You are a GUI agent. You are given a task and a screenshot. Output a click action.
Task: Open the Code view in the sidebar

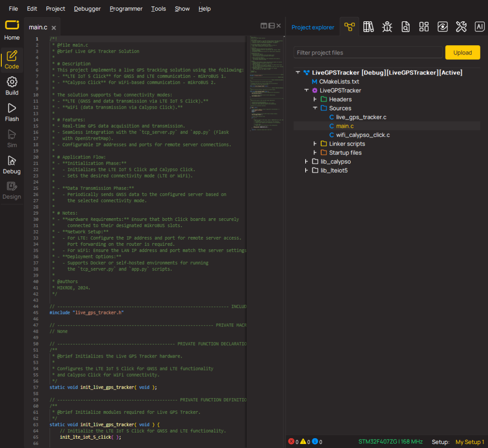pyautogui.click(x=12, y=60)
